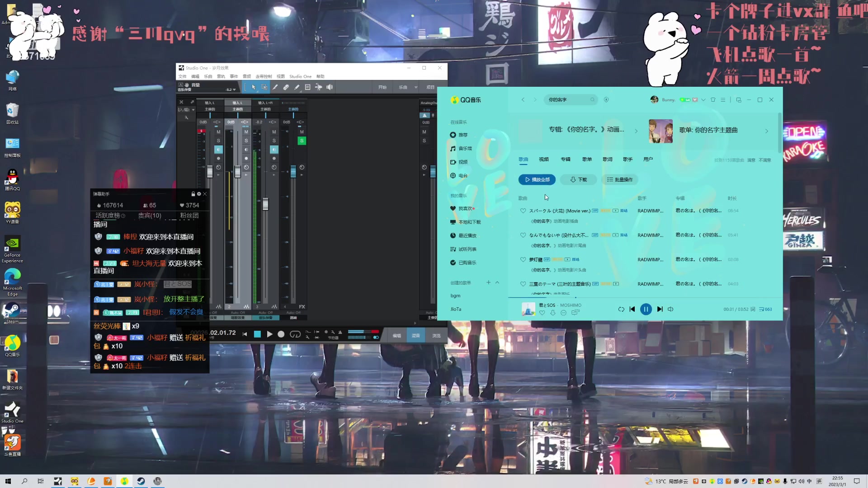This screenshot has width=868, height=488.
Task: Click 播放全部 button
Action: [537, 179]
